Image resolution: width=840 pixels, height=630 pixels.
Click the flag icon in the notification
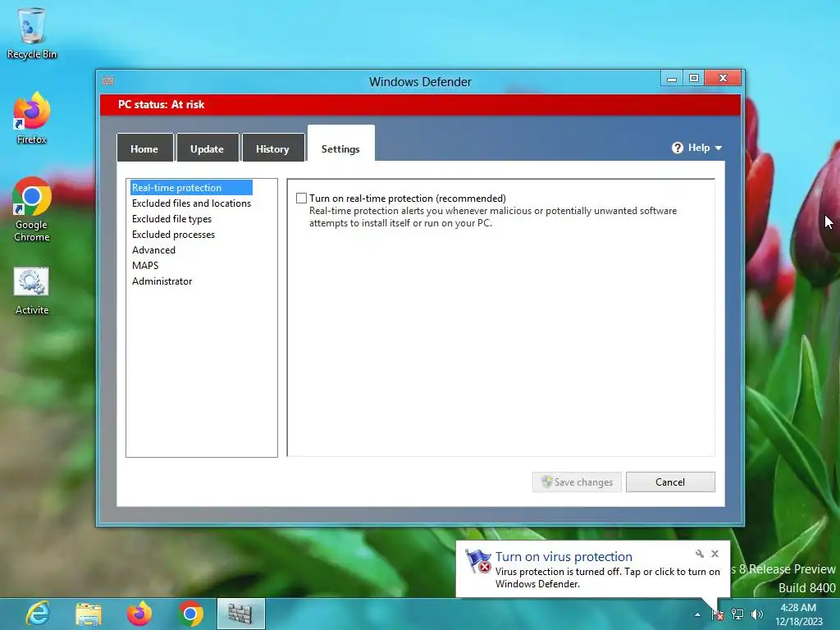478,561
